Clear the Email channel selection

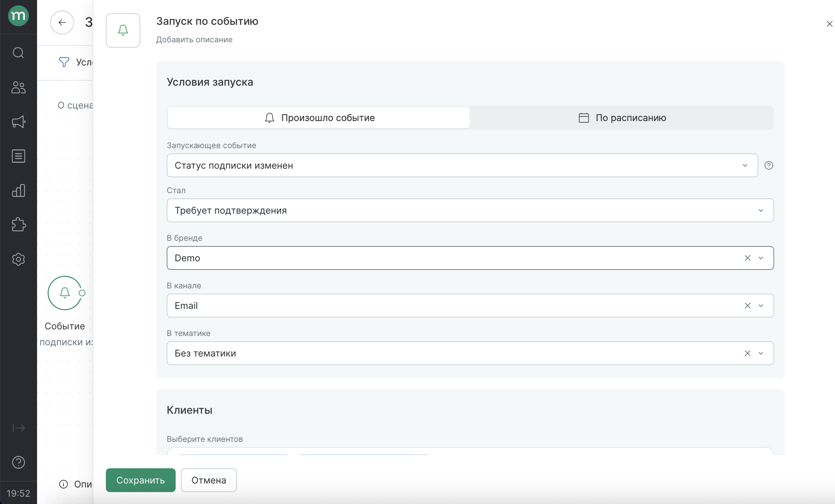pyautogui.click(x=747, y=306)
